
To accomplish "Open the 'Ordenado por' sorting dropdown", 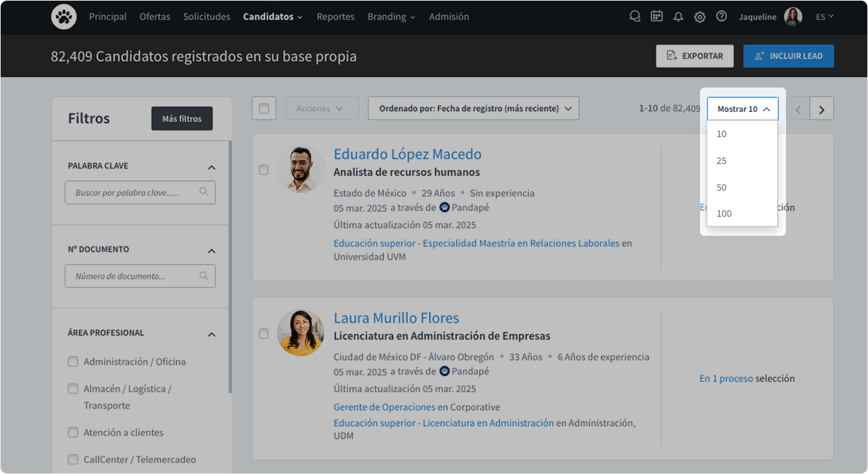I will (x=473, y=108).
